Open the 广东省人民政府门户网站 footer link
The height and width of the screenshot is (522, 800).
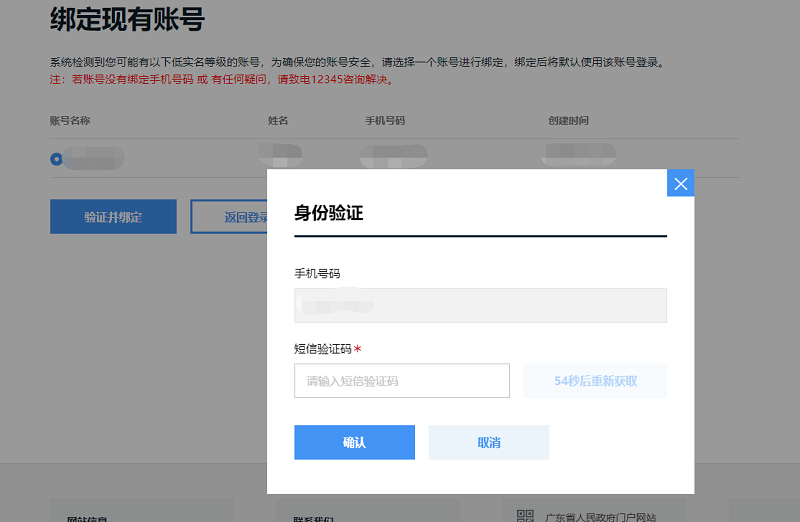(600, 517)
